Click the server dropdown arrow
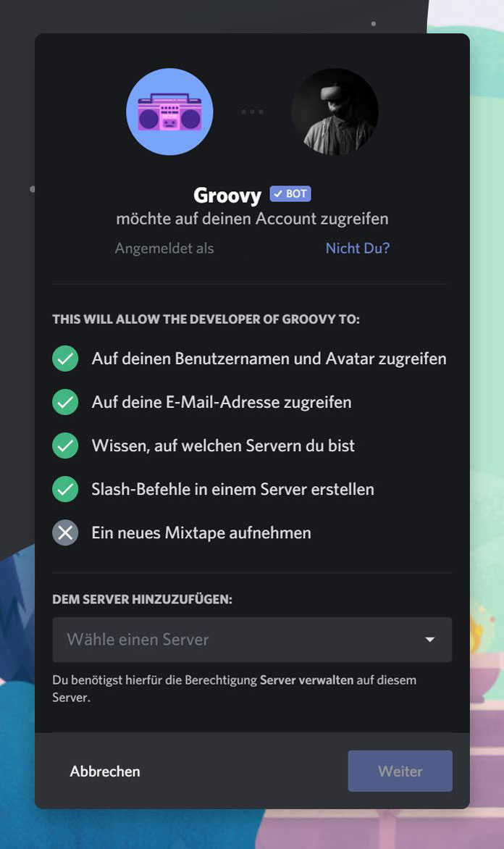Image resolution: width=504 pixels, height=849 pixels. [430, 640]
